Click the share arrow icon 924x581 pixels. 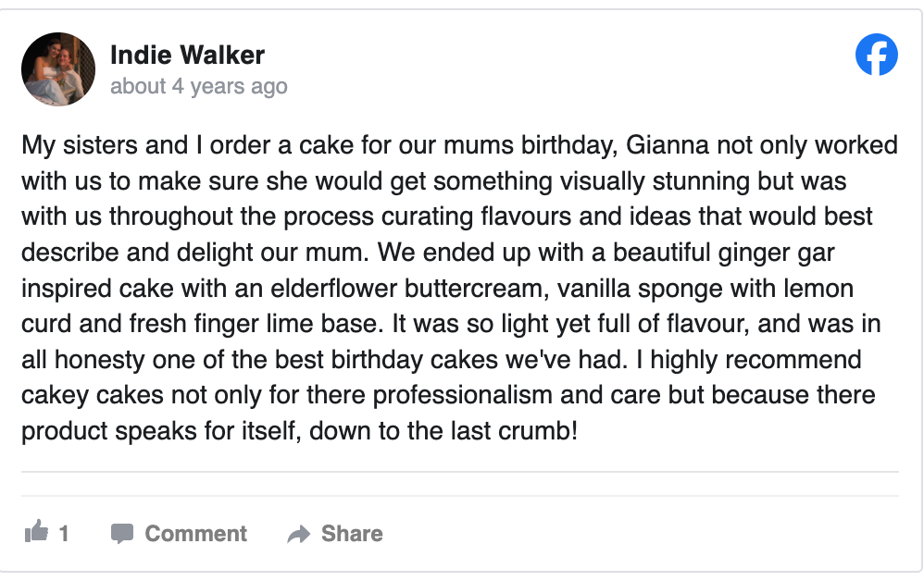coord(298,534)
